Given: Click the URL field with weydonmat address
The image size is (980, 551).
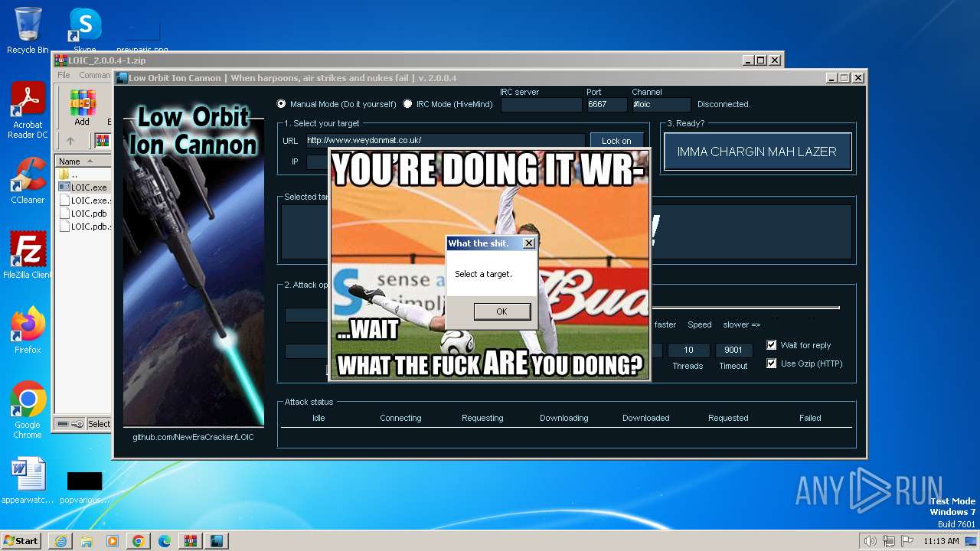Looking at the screenshot, I should 445,141.
